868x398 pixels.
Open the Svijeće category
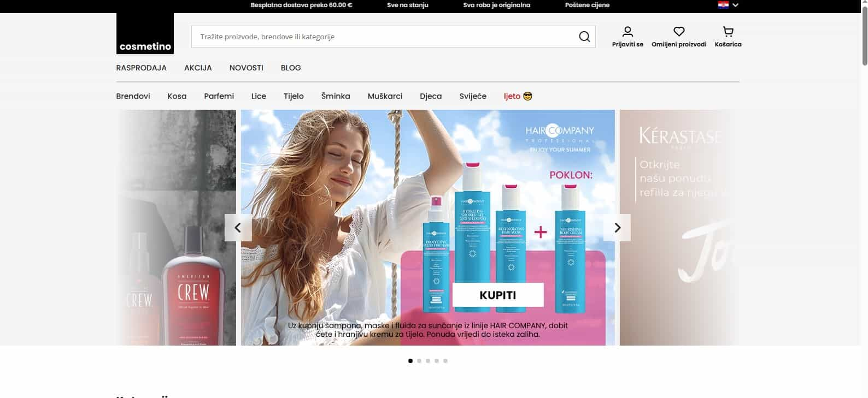click(473, 96)
